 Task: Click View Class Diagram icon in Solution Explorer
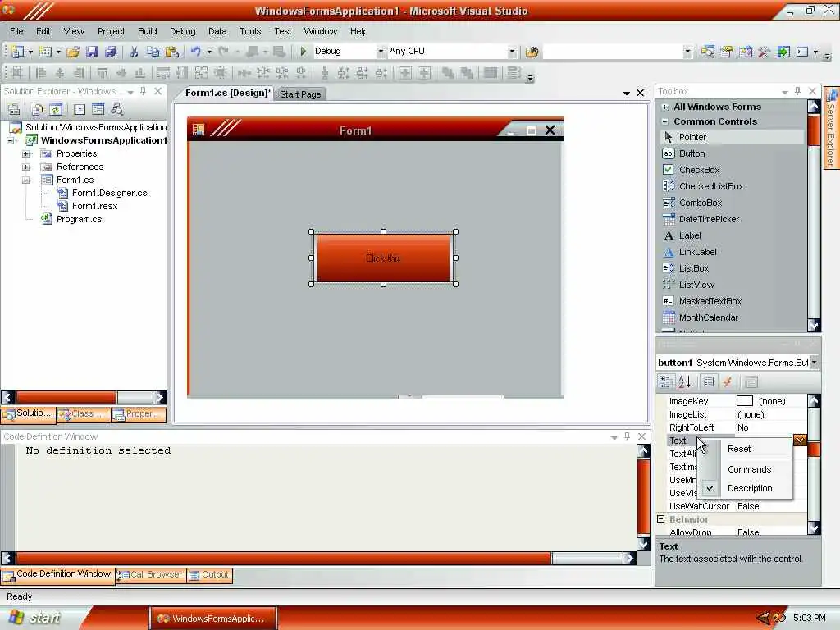coord(116,110)
